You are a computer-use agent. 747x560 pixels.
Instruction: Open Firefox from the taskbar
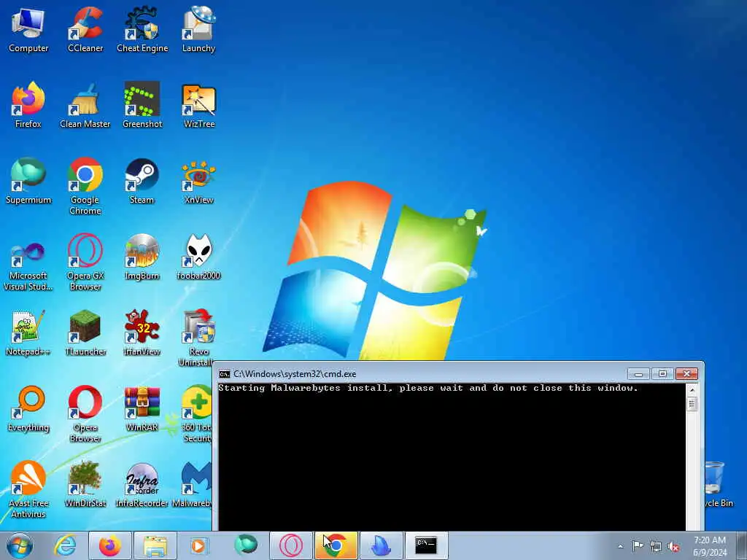(109, 545)
